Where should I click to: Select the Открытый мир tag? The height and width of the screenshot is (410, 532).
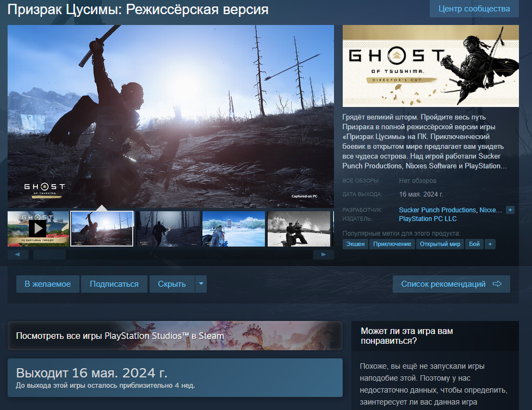[x=440, y=244]
